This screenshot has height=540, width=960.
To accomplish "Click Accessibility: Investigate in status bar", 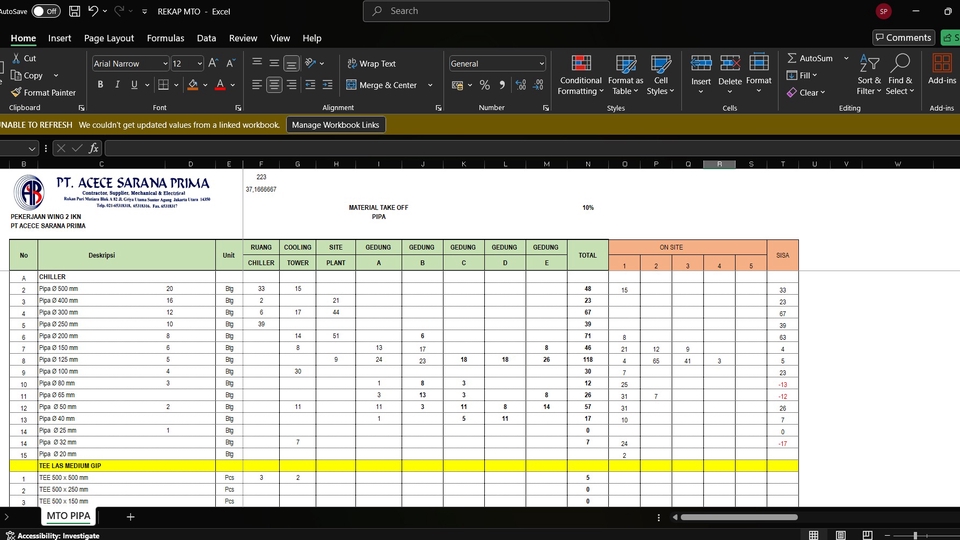I will pos(53,535).
